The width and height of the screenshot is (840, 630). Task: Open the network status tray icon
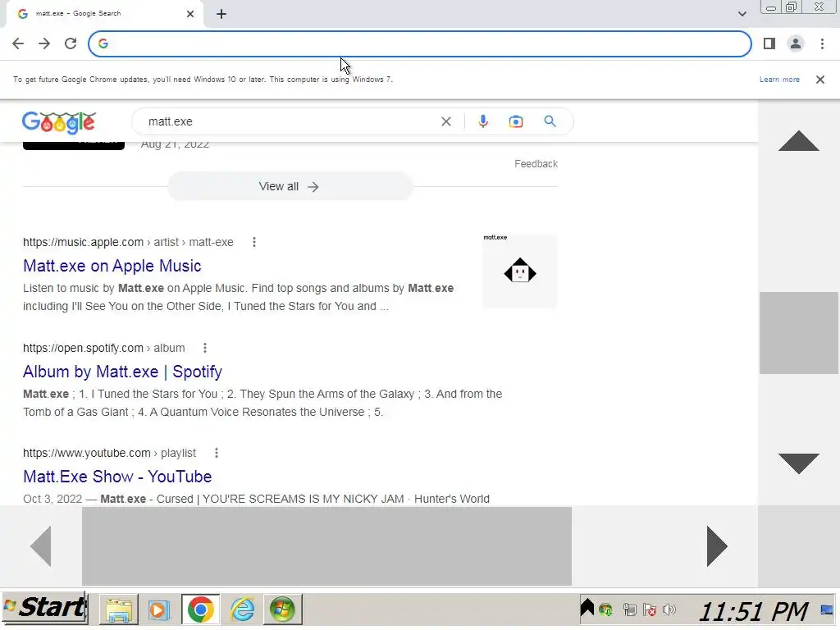(x=629, y=609)
